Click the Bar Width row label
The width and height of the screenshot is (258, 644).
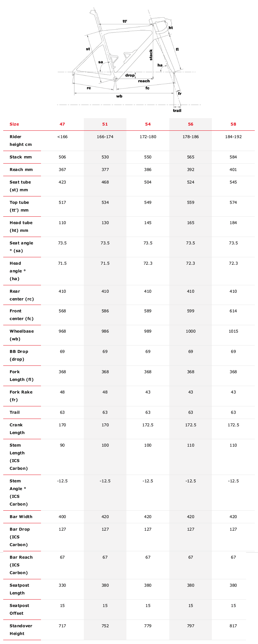(x=21, y=517)
